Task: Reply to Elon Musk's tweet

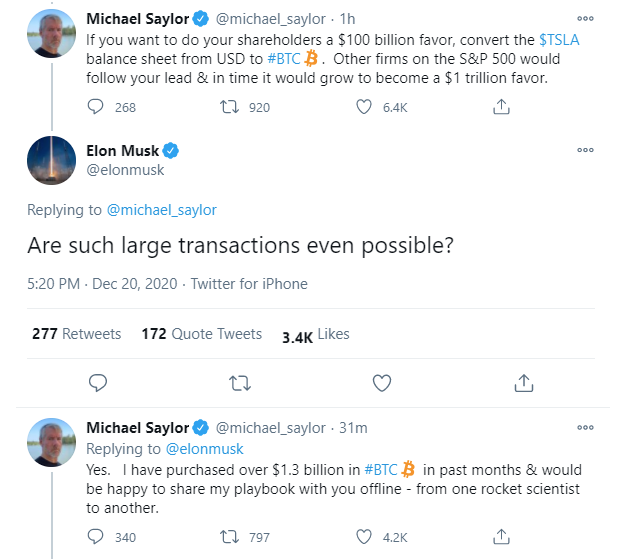Action: click(97, 382)
